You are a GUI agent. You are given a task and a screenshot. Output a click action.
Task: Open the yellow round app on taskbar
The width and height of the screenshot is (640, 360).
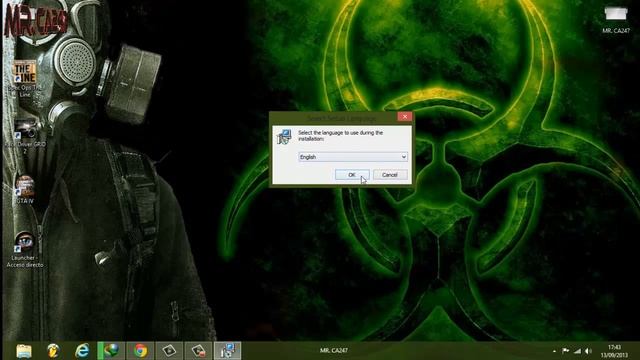click(x=53, y=351)
